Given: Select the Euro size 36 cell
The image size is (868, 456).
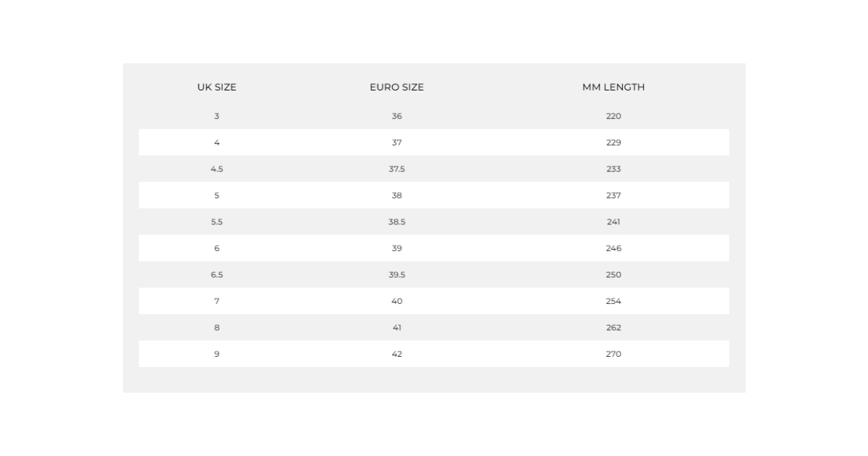Looking at the screenshot, I should coord(396,116).
